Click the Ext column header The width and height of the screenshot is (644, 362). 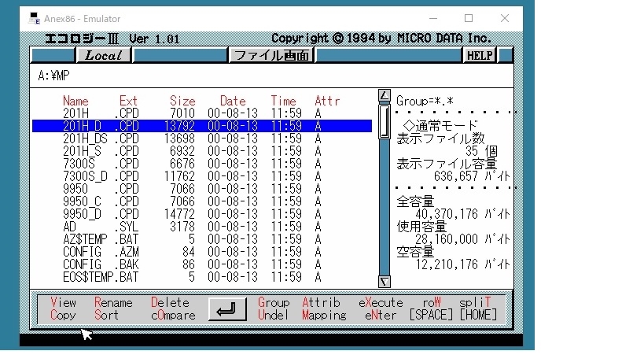pyautogui.click(x=128, y=101)
